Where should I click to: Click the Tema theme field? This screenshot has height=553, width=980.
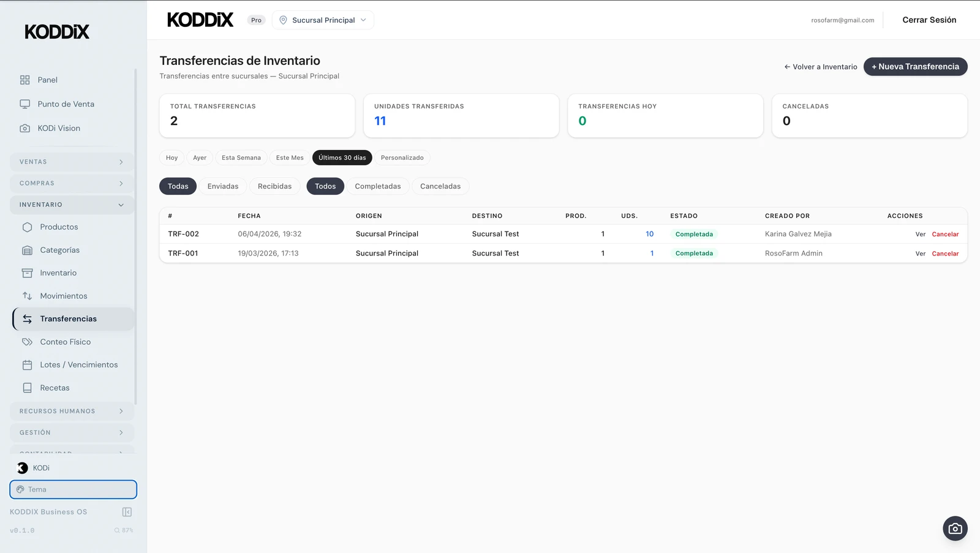click(73, 489)
